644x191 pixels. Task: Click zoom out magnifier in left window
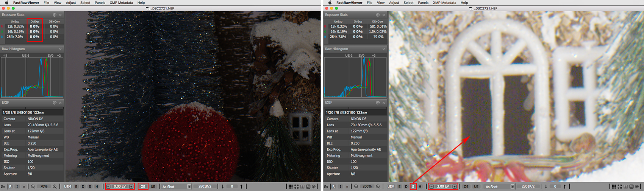33,186
